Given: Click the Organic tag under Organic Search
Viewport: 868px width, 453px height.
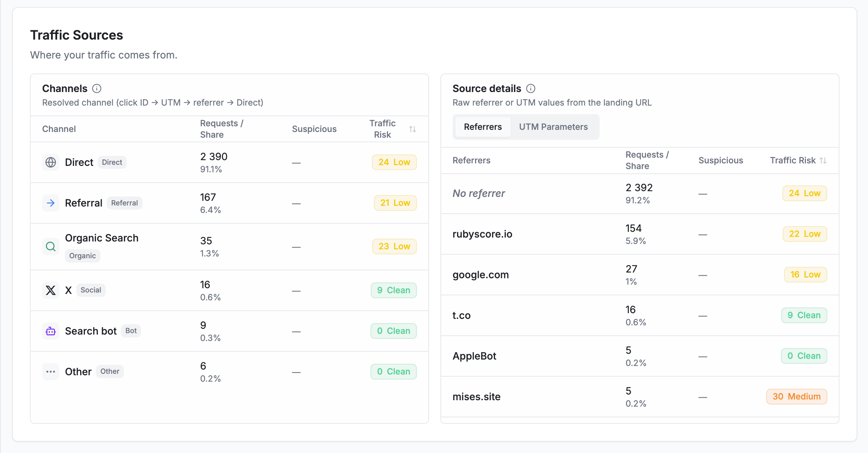Looking at the screenshot, I should point(82,256).
